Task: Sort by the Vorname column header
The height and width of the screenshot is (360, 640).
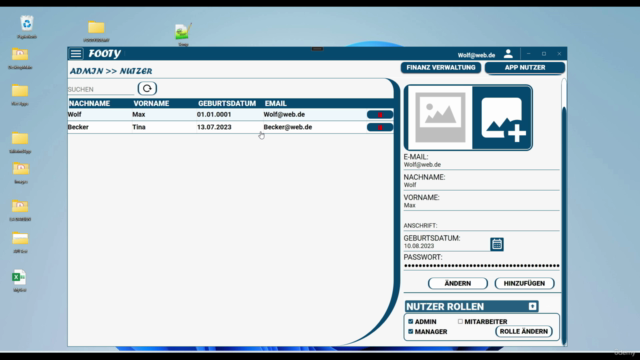Action: pyautogui.click(x=151, y=104)
